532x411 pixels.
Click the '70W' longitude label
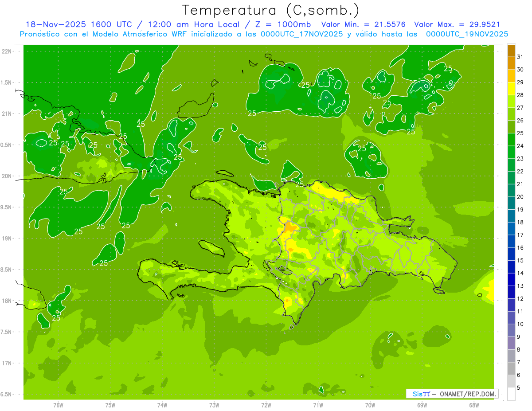(370, 405)
